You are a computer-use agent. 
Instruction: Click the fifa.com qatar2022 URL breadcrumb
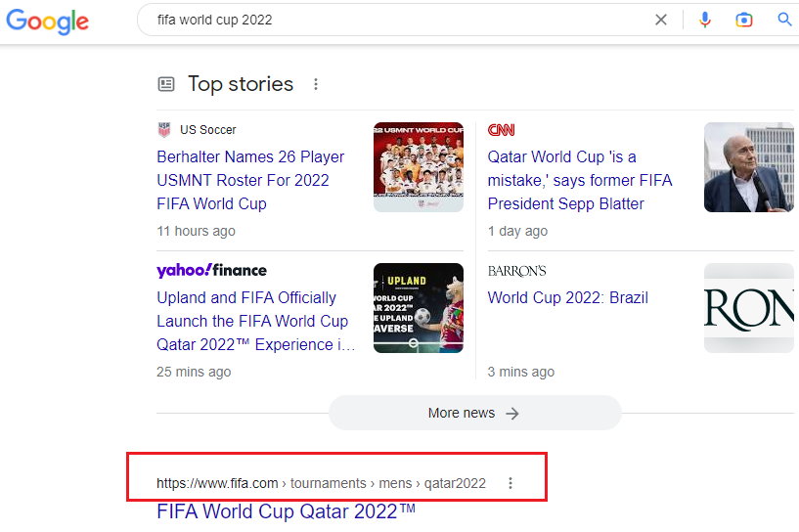[321, 483]
